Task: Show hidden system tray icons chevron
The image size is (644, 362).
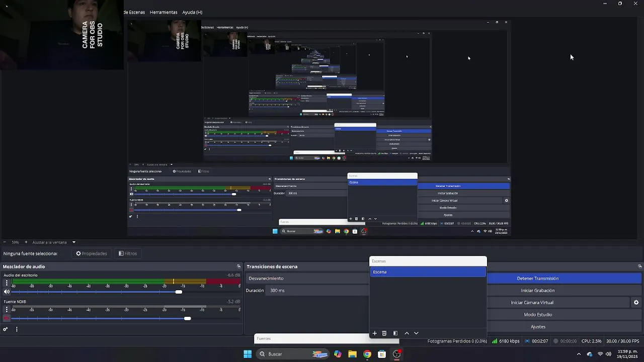Action: [579, 354]
